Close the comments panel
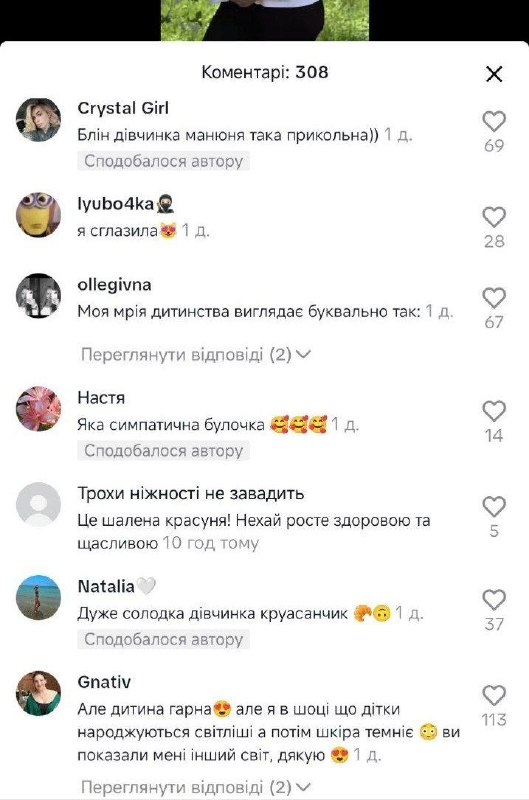This screenshot has width=529, height=800. (x=494, y=74)
